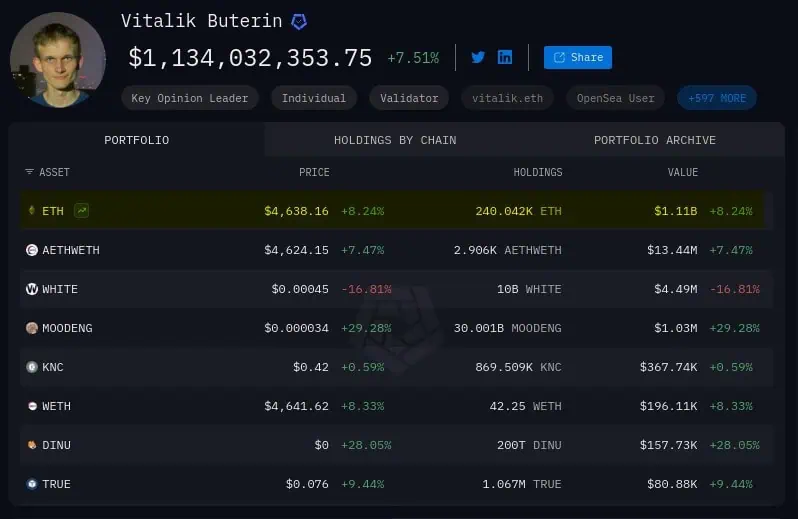The image size is (798, 519).
Task: Select the OpenSea User tag
Action: pyautogui.click(x=616, y=98)
